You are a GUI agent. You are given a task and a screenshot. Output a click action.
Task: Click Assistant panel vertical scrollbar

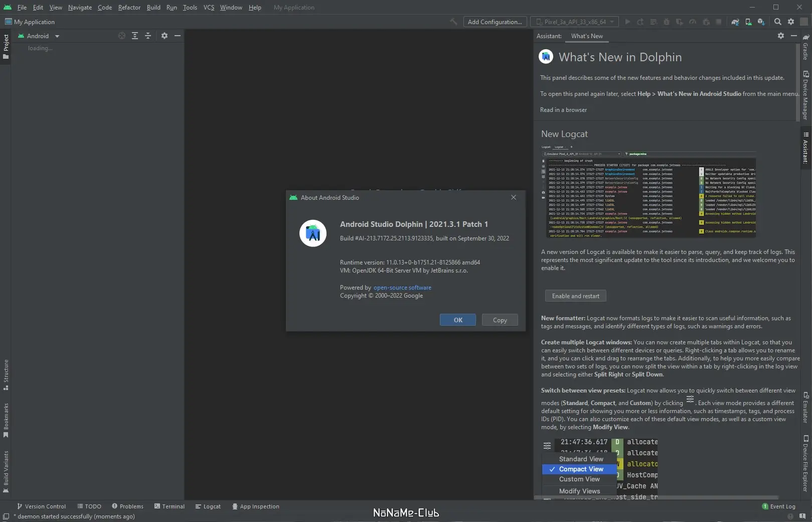[x=797, y=83]
